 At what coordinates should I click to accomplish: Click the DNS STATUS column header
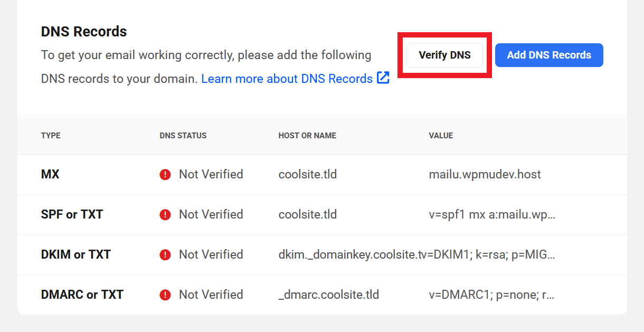(x=183, y=136)
